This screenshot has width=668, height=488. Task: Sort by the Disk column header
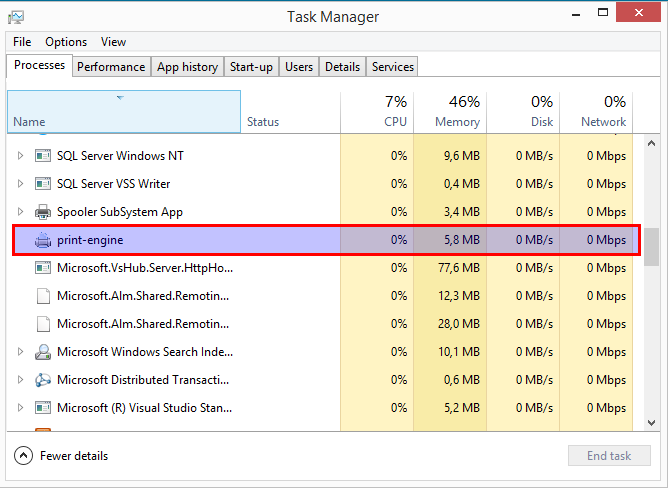coord(523,112)
